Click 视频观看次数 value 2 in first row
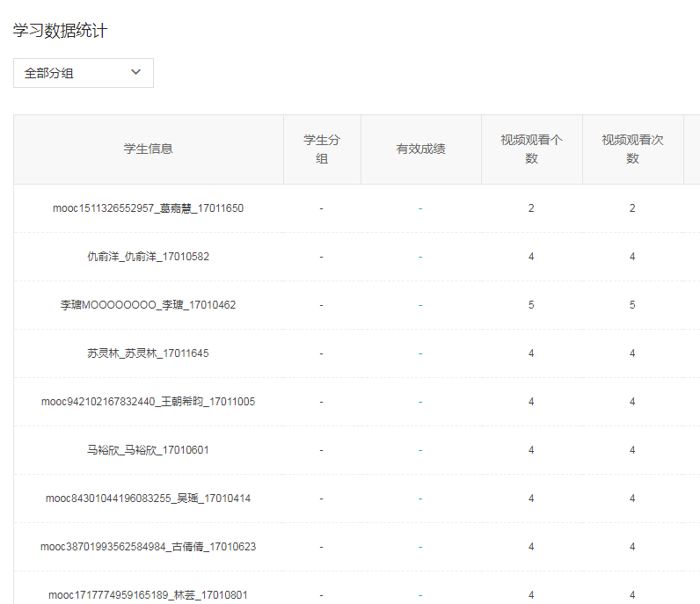This screenshot has width=700, height=604. click(632, 208)
